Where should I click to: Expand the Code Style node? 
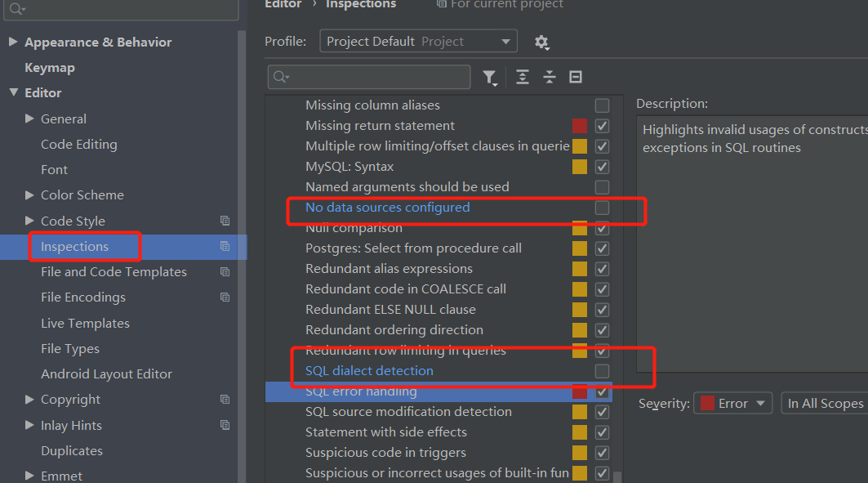(30, 221)
